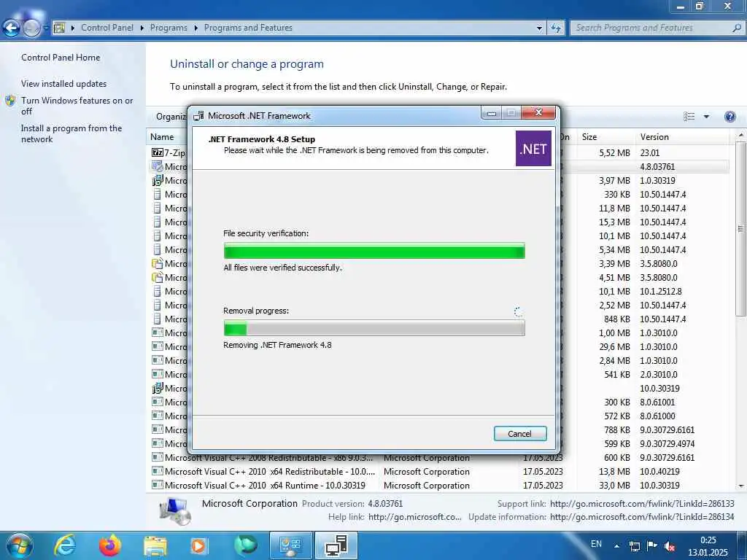
Task: Open Windows Explorer from taskbar
Action: tap(155, 545)
